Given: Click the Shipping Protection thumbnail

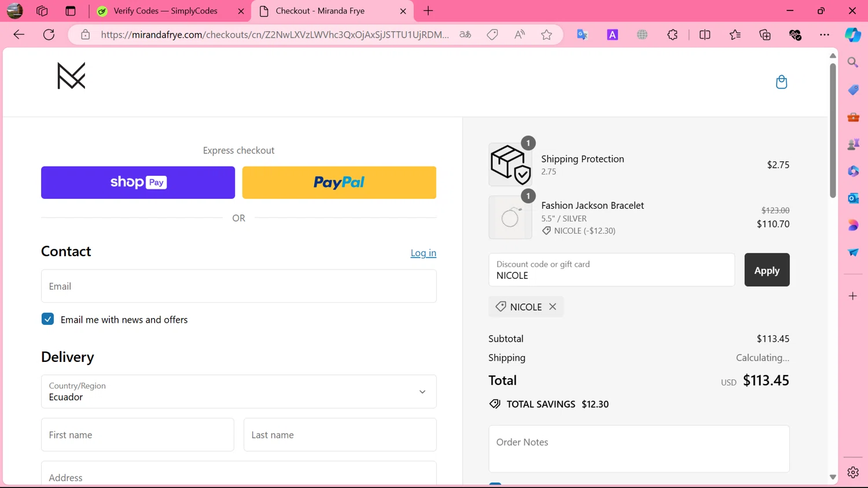Looking at the screenshot, I should (x=510, y=165).
